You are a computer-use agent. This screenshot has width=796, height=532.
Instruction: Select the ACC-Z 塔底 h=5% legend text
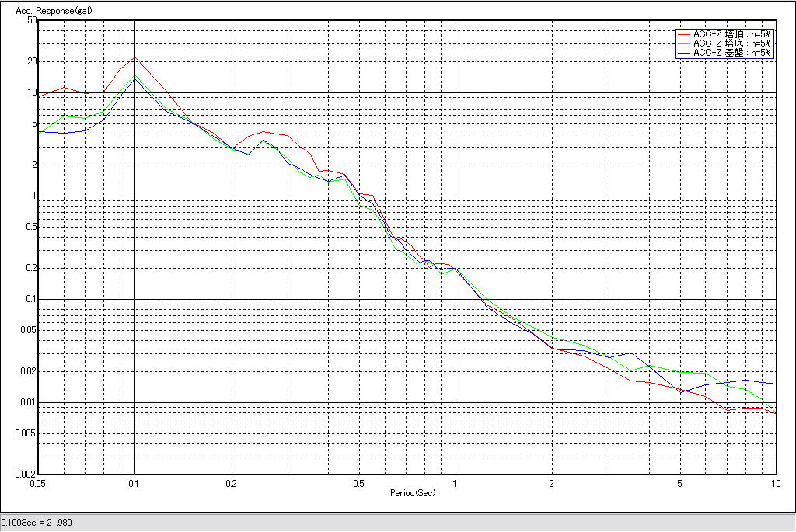[731, 44]
